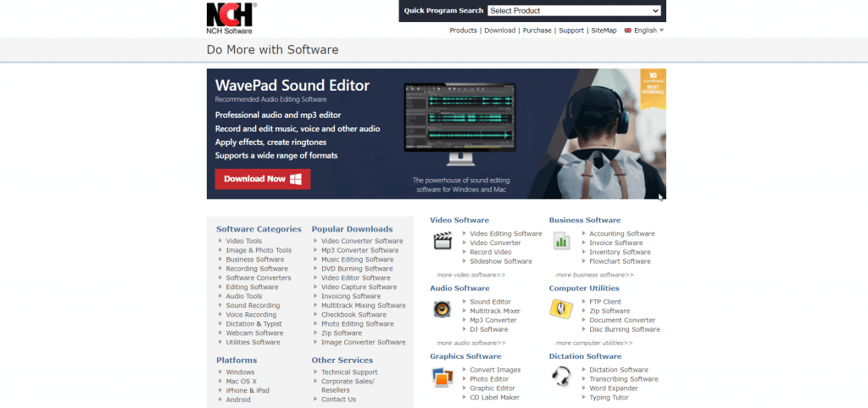This screenshot has height=408, width=868.
Task: Open Image Converter Software download
Action: (363, 342)
